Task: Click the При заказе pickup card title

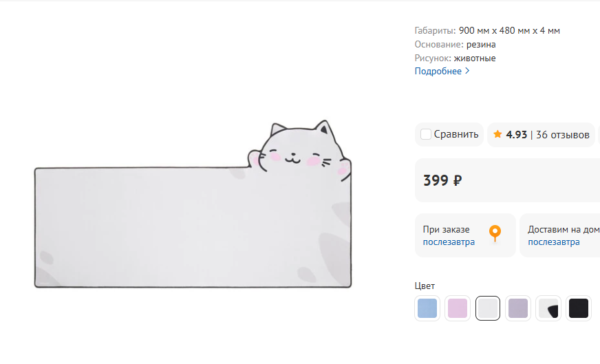Action: click(x=446, y=229)
